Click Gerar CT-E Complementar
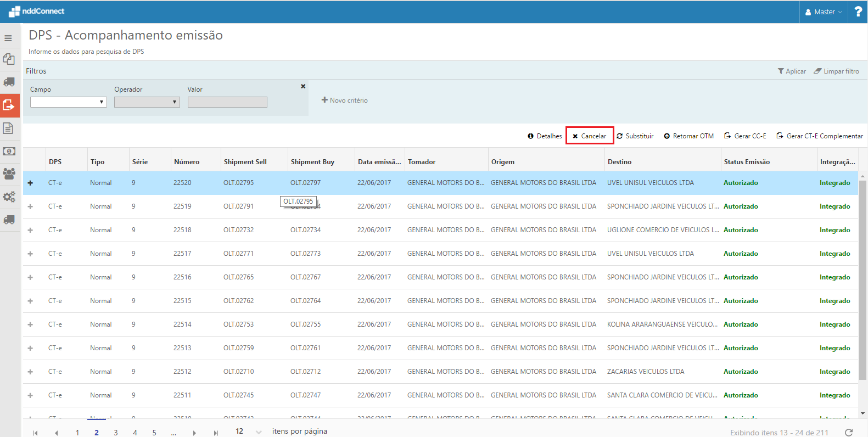This screenshot has height=437, width=868. [820, 136]
